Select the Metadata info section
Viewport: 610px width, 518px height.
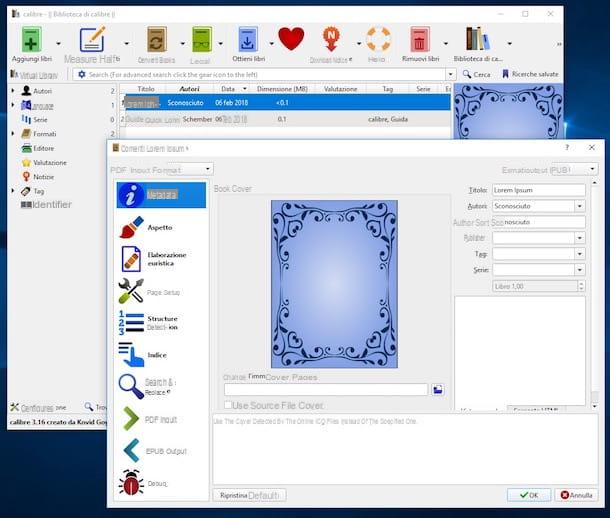(x=161, y=195)
